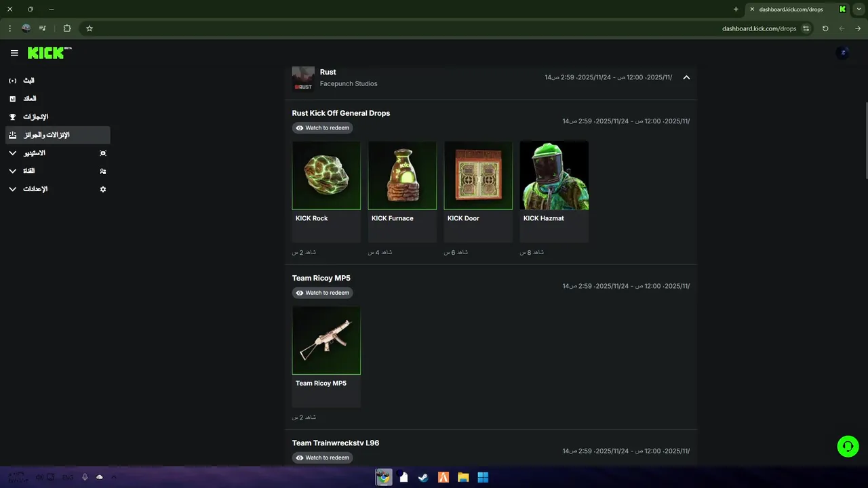Open the Windows Start menu
The width and height of the screenshot is (868, 488).
pos(483,477)
